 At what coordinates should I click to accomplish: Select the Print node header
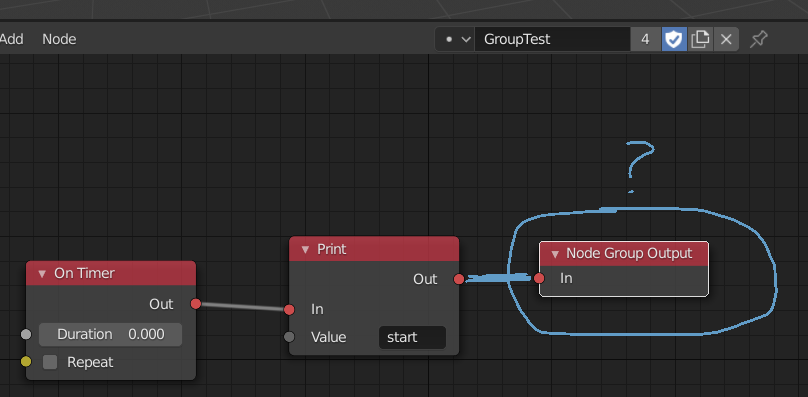(x=374, y=249)
